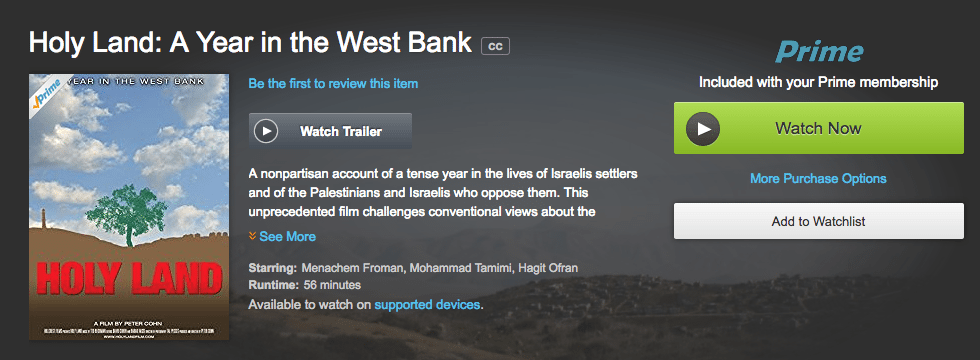
Task: Select cast member Mohammad Tamimi
Action: (x=463, y=268)
